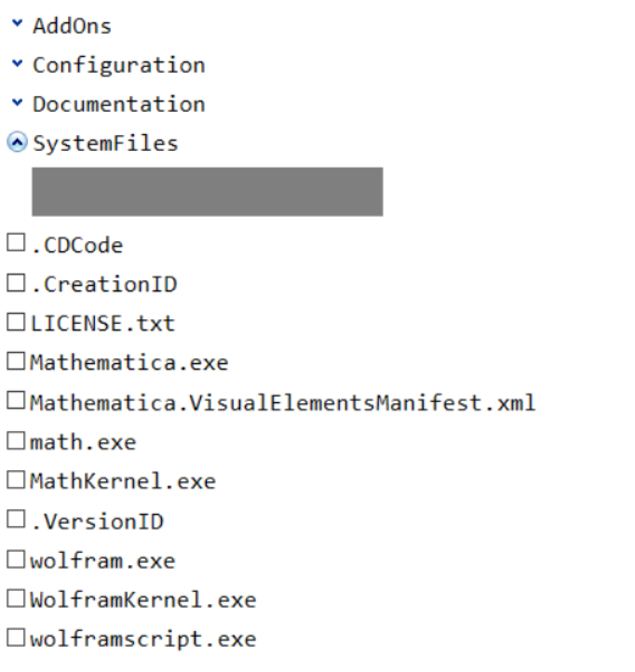
Task: Expand the Configuration folder chevron
Action: pos(17,64)
